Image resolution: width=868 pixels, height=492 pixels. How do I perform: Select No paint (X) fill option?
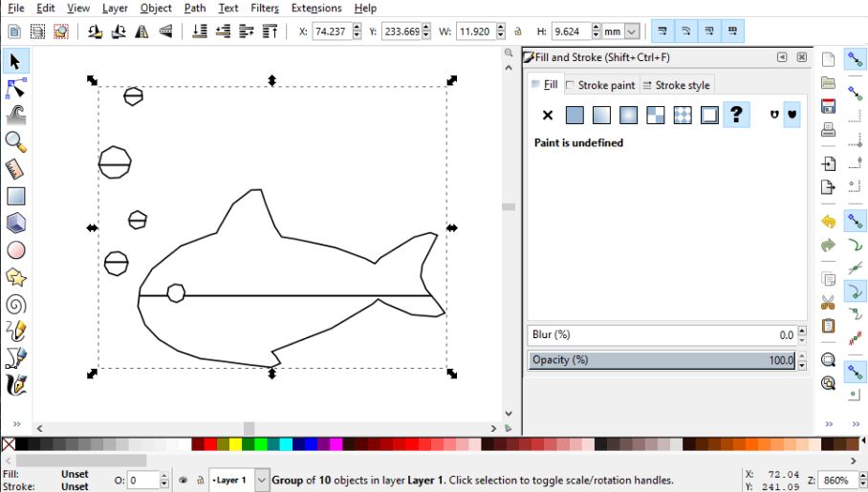548,115
